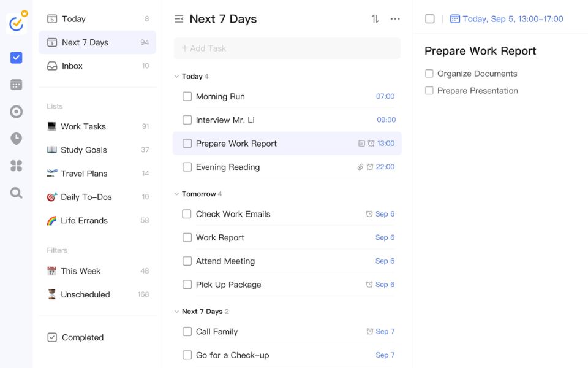
Task: Click the Add Task input field
Action: [287, 48]
